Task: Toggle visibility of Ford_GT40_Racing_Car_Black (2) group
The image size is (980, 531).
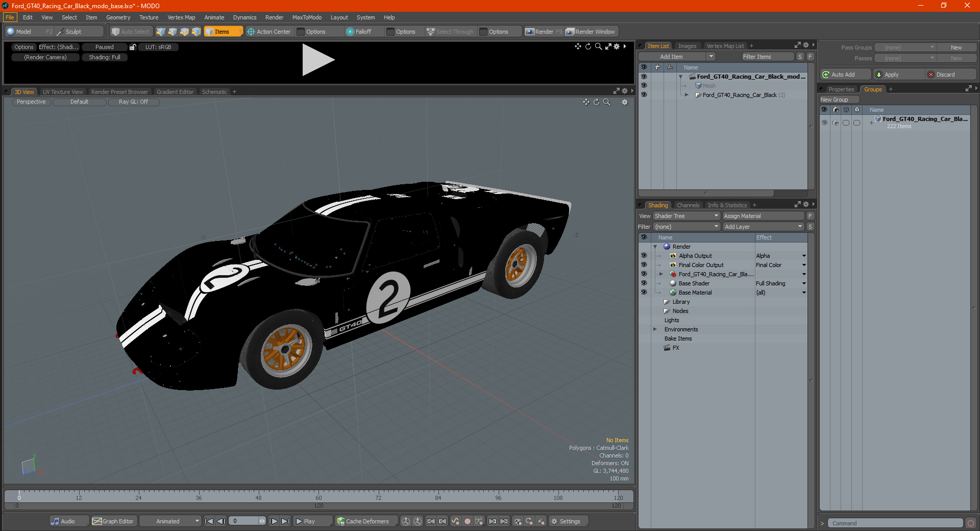Action: click(x=644, y=95)
